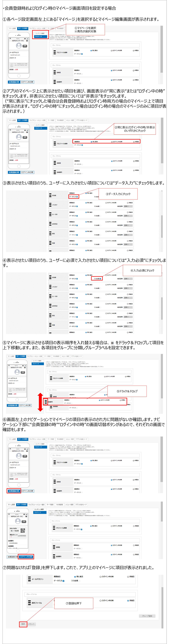
Task: Click 会社 drag handle in step ③ screenshot
Action: click(x=50, y=233)
